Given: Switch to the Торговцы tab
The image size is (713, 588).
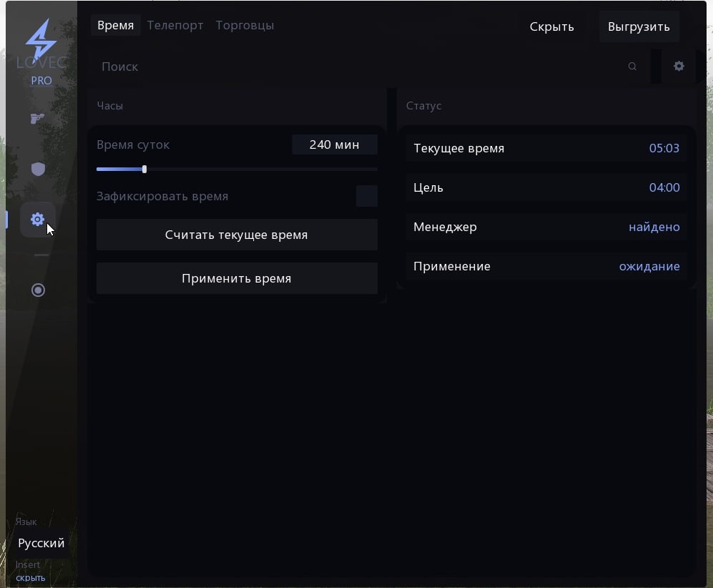Looking at the screenshot, I should [x=245, y=25].
